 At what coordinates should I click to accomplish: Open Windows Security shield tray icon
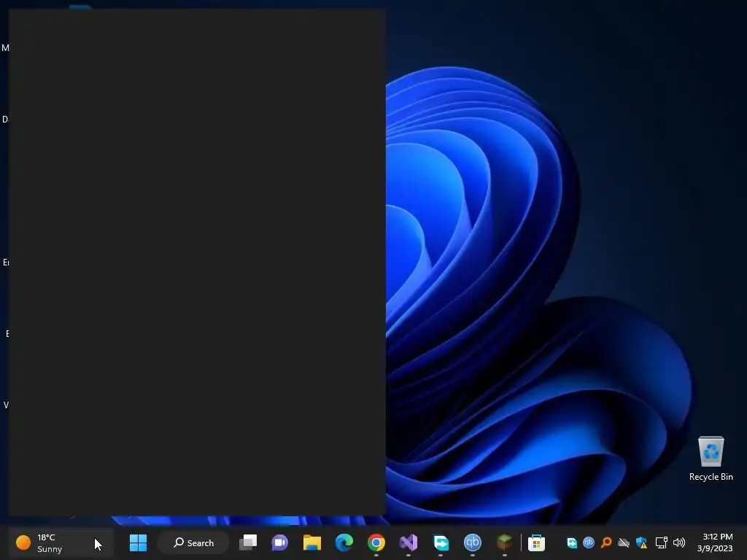[x=642, y=542]
